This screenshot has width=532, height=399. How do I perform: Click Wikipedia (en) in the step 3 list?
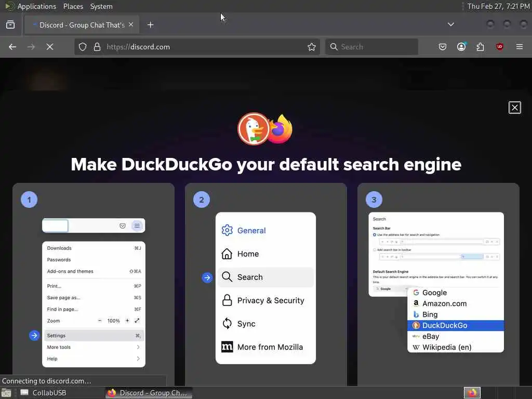pyautogui.click(x=456, y=347)
